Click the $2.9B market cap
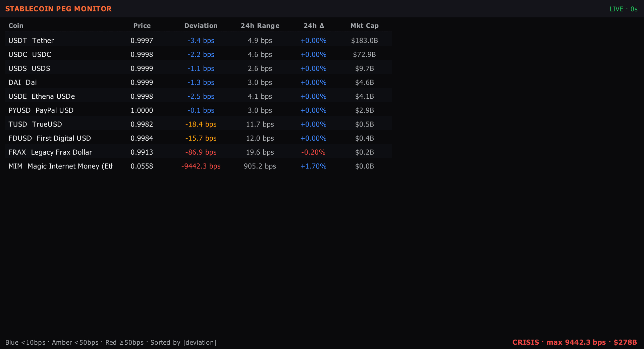Screen dimensions: 644x349 point(365,110)
